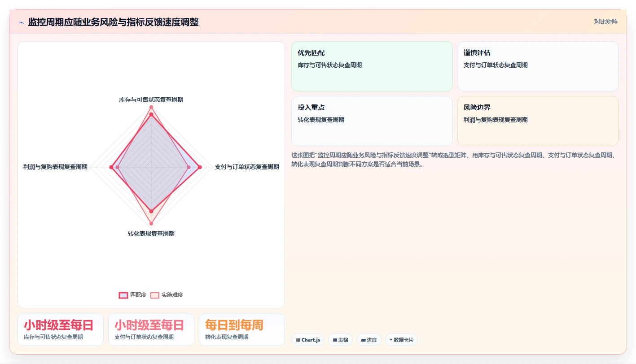The image size is (636, 364).
Task: Click the 匹配度 legend color box
Action: (123, 295)
